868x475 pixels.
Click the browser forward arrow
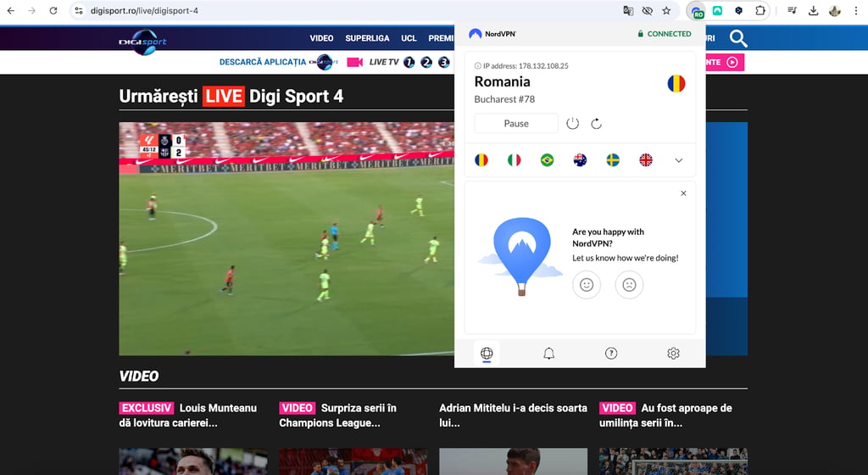tap(32, 10)
